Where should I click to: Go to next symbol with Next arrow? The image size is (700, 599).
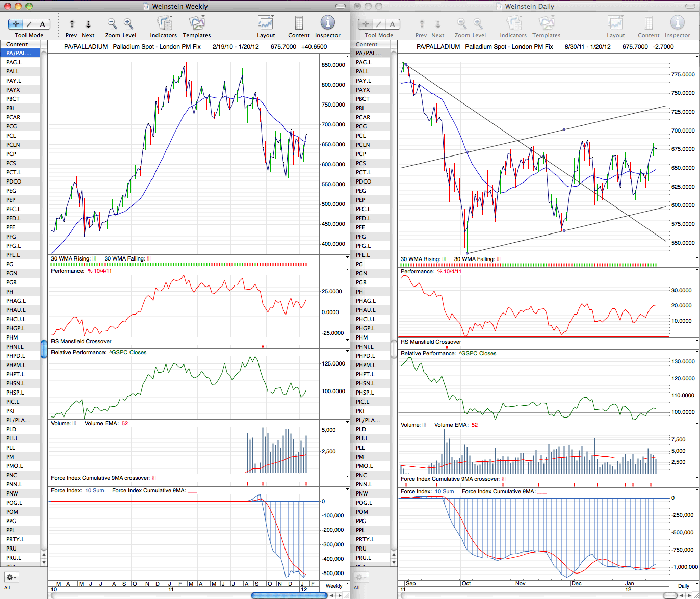(88, 24)
